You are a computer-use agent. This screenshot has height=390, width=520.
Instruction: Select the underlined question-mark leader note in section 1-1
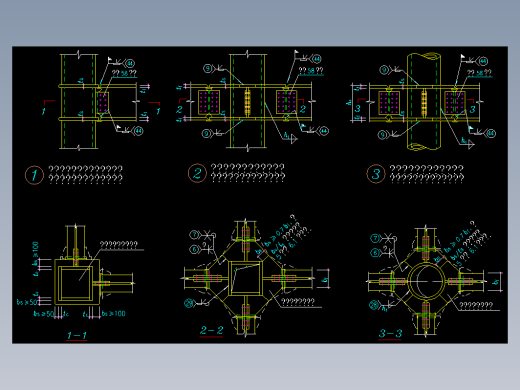(119, 245)
